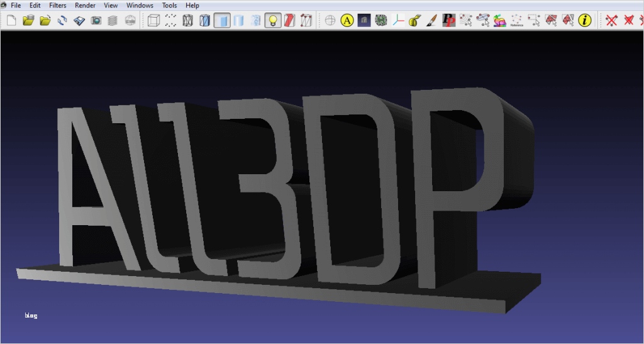
Task: Toggle smooth shading render mode
Action: click(238, 20)
